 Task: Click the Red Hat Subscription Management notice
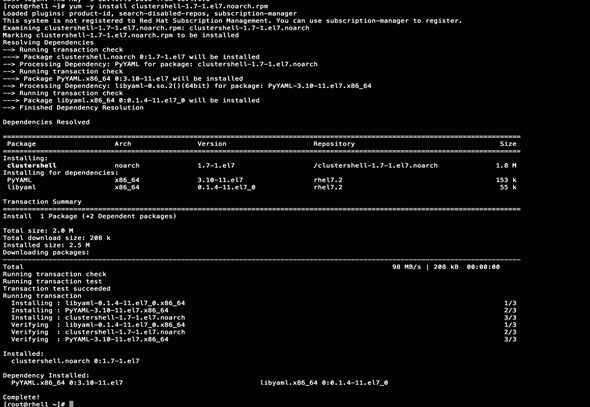[x=232, y=21]
